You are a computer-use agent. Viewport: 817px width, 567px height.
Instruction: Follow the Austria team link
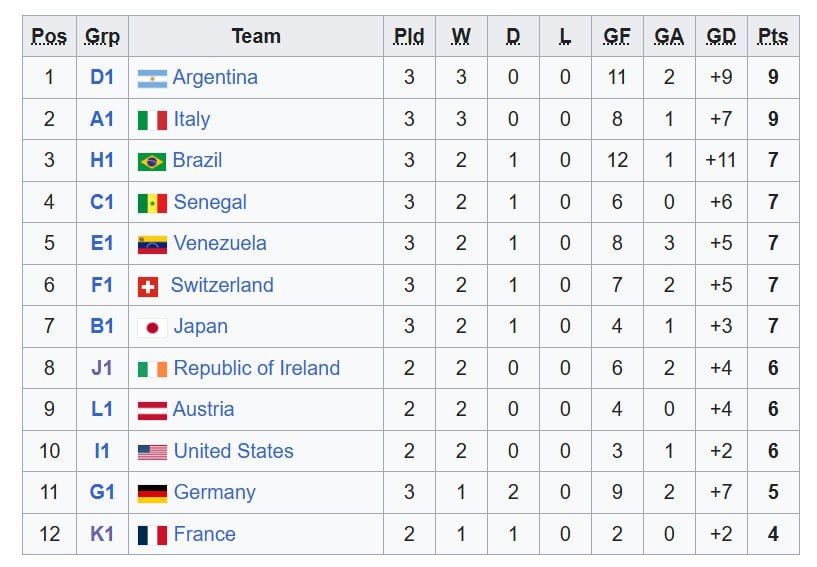tap(204, 409)
